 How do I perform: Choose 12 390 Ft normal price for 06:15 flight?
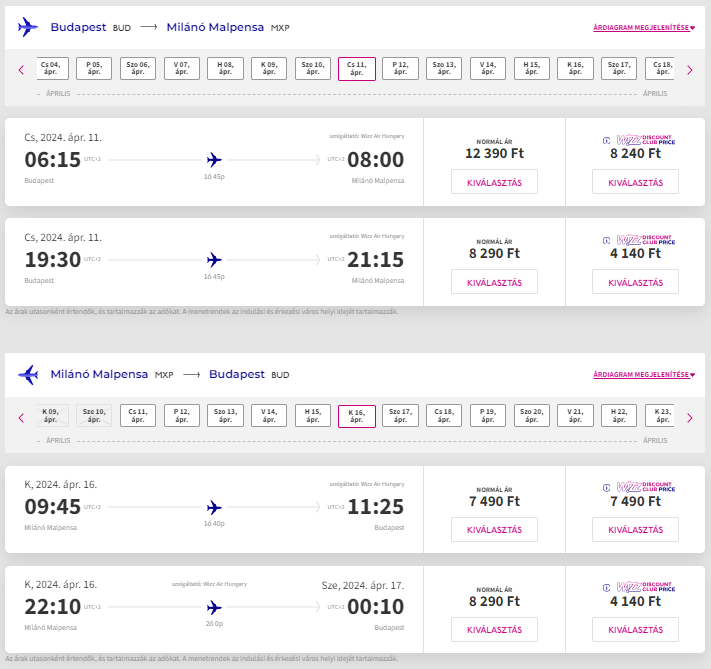494,182
